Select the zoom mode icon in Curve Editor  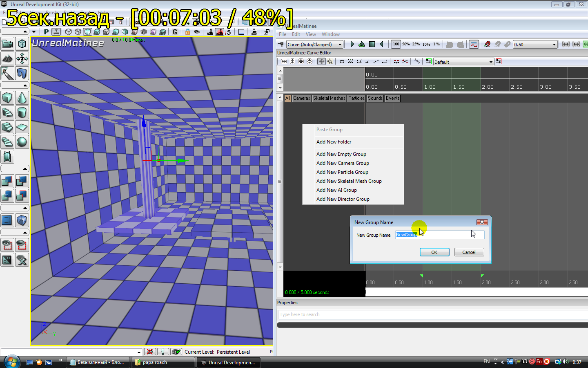[x=330, y=61]
